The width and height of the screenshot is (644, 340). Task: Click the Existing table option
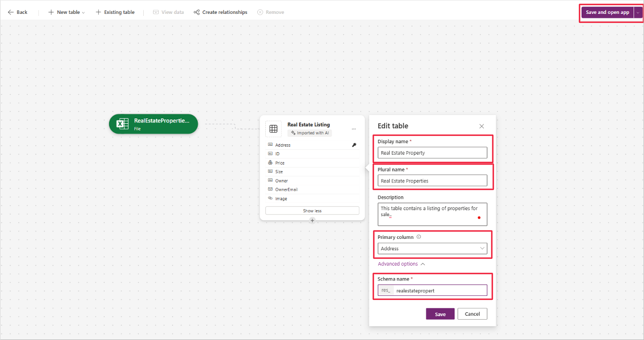[115, 12]
